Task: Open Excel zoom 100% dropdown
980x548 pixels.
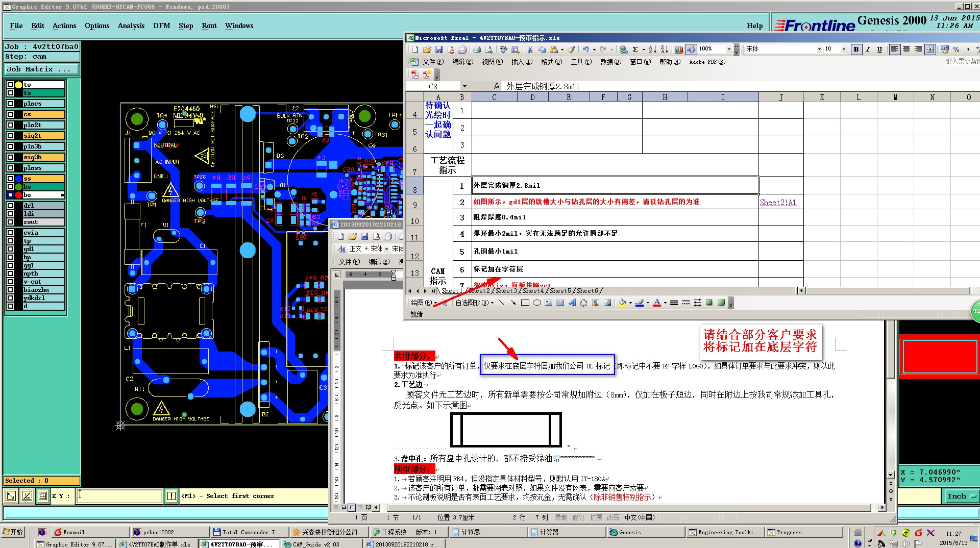Action: coord(729,49)
